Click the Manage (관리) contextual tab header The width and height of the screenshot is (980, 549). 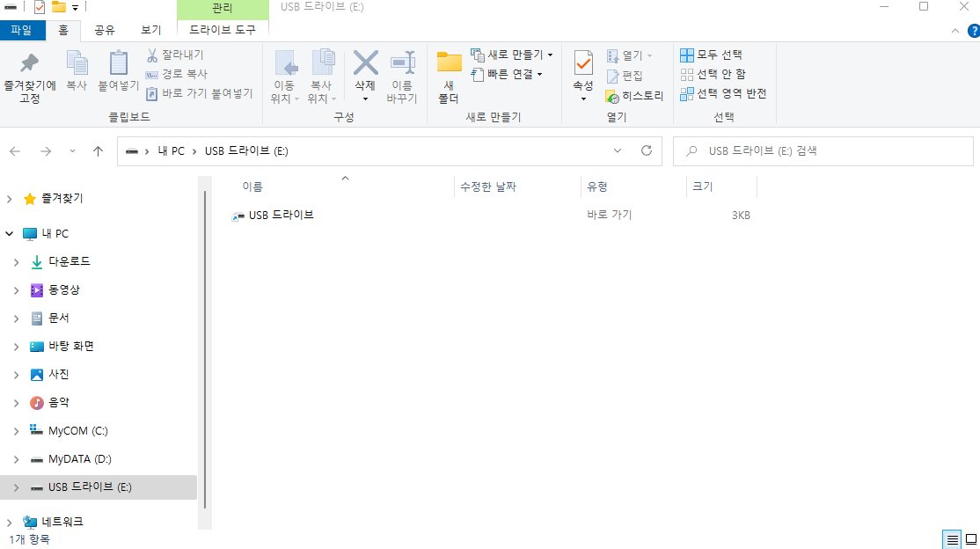coord(223,8)
